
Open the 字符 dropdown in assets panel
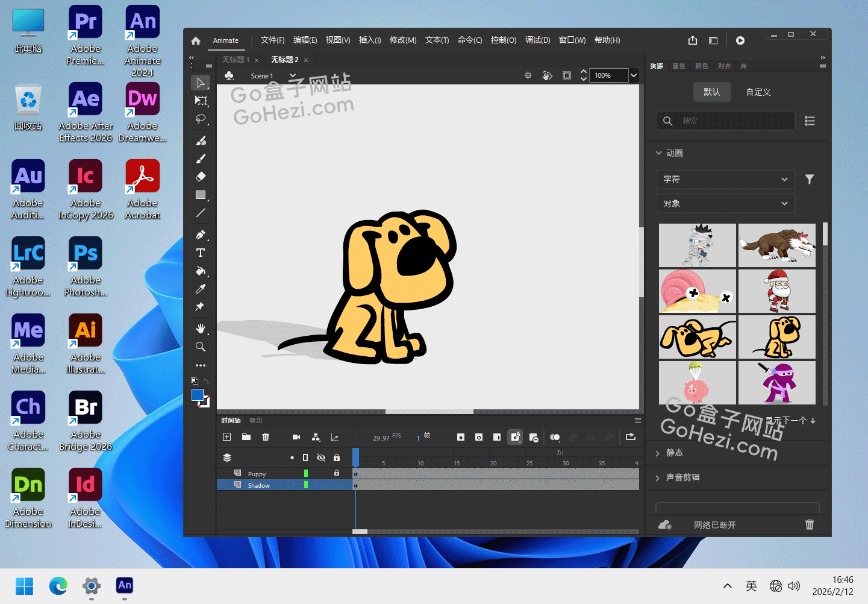pyautogui.click(x=725, y=179)
